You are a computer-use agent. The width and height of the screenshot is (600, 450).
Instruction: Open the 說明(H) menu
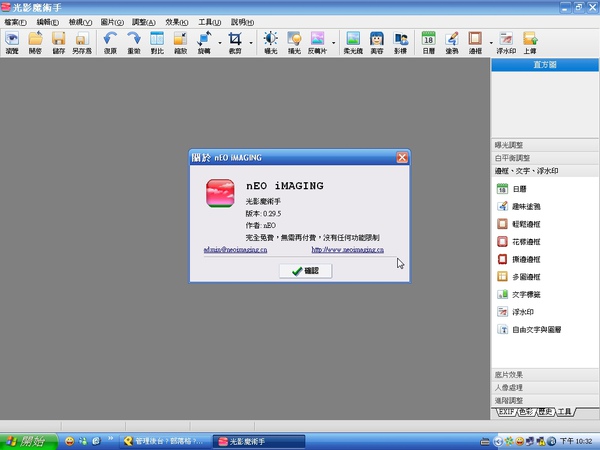click(x=242, y=22)
